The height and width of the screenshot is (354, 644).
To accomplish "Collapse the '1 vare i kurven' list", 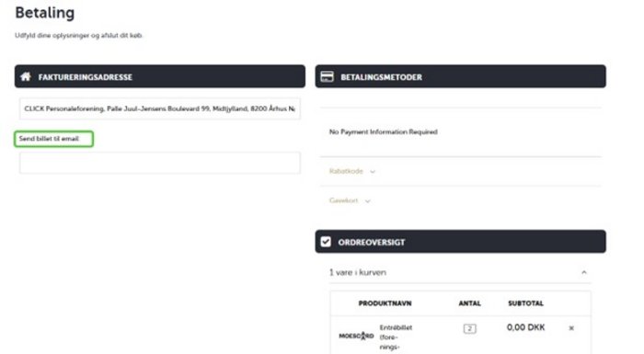I will point(583,272).
